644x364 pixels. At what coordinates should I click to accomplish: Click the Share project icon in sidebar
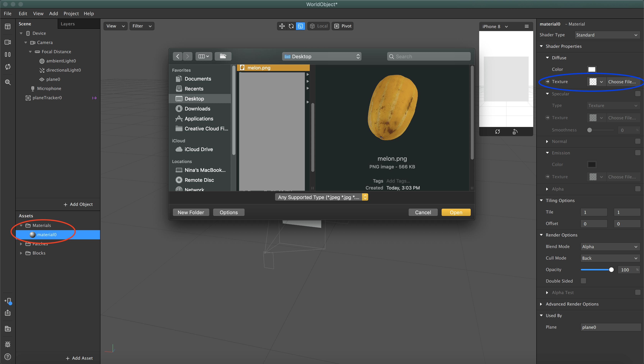7,313
